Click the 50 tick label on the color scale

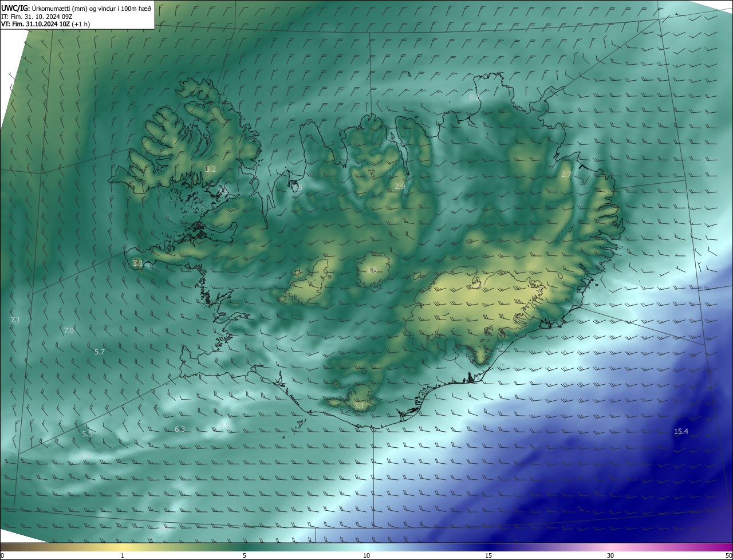pyautogui.click(x=728, y=555)
